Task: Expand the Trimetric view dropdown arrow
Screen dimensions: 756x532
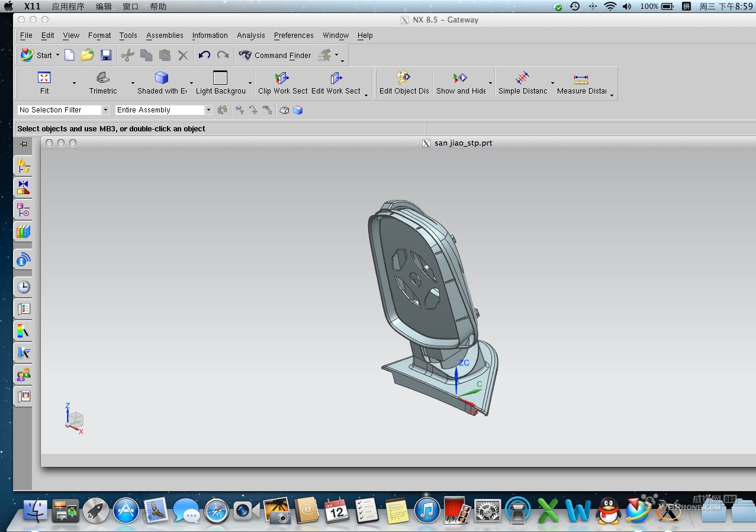Action: tap(133, 83)
